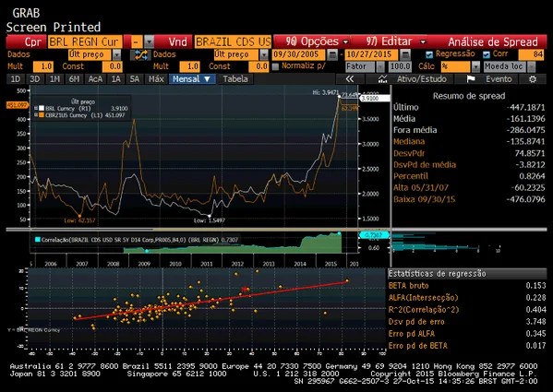This screenshot has height=392, width=553.
Task: Enable the Normaliz p/ checkbox
Action: pyautogui.click(x=276, y=66)
